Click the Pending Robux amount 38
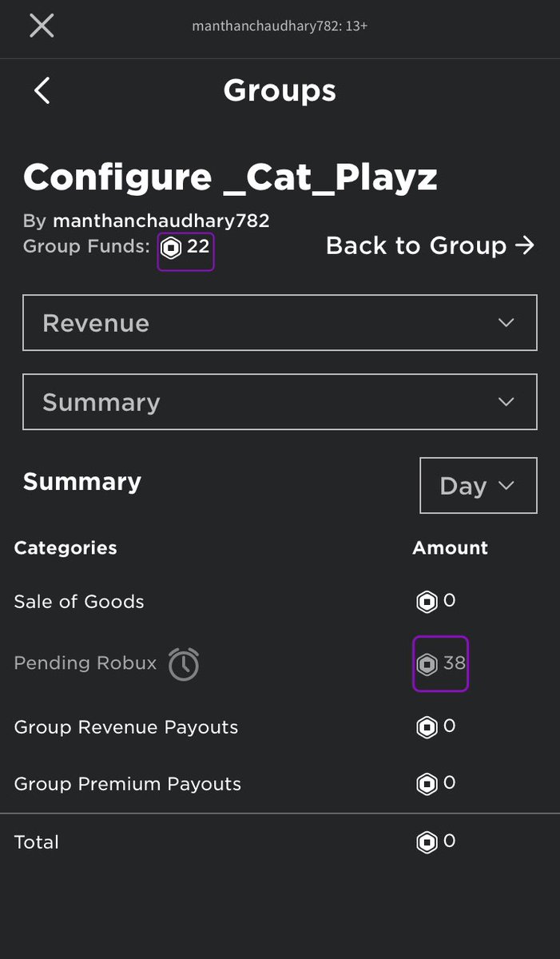The image size is (560, 959). coord(455,663)
